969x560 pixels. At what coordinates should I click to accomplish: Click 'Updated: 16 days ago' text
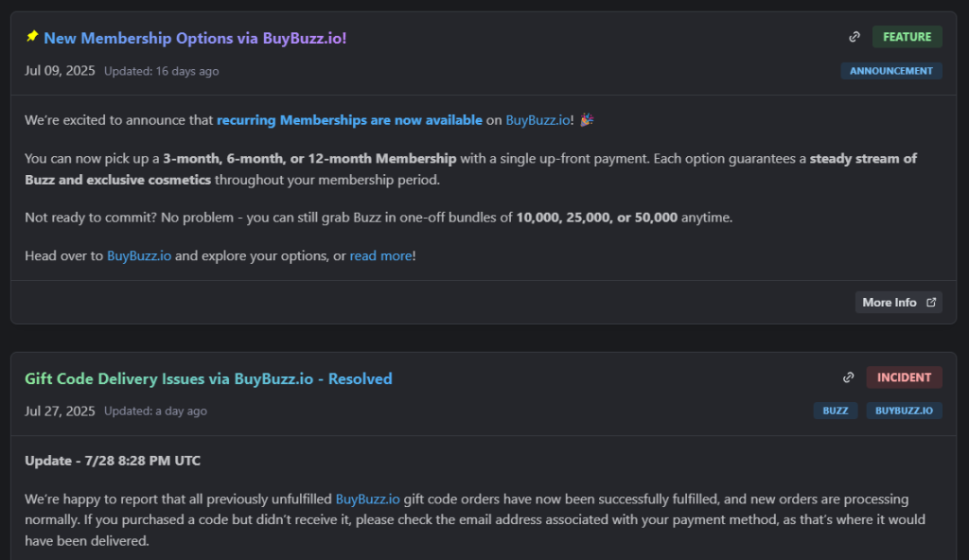(161, 71)
